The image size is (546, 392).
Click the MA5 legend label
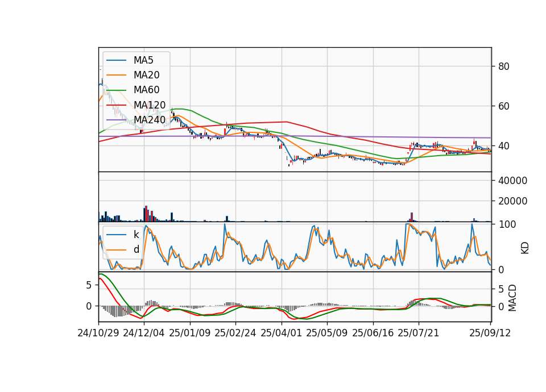pos(143,60)
